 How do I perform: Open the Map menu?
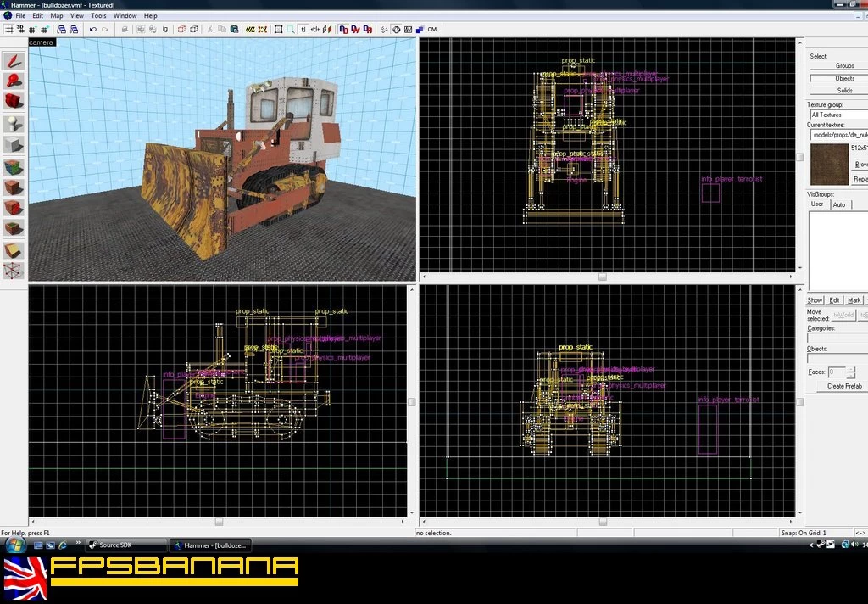pyautogui.click(x=57, y=15)
